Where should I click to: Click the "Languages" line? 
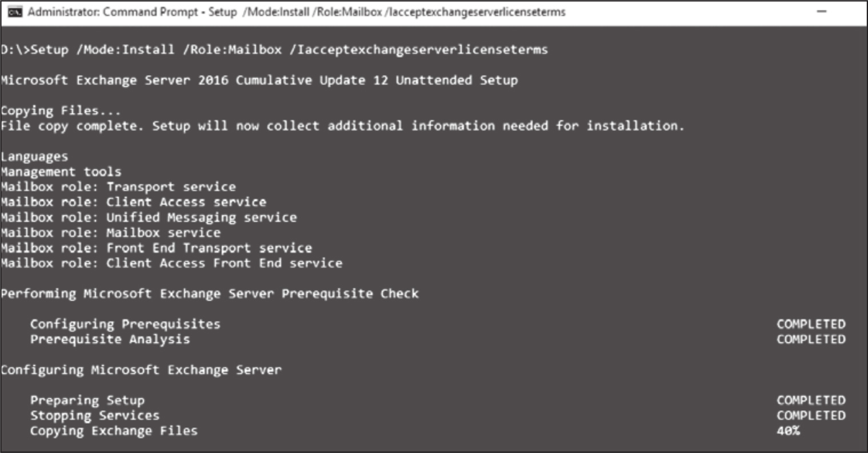tap(34, 157)
